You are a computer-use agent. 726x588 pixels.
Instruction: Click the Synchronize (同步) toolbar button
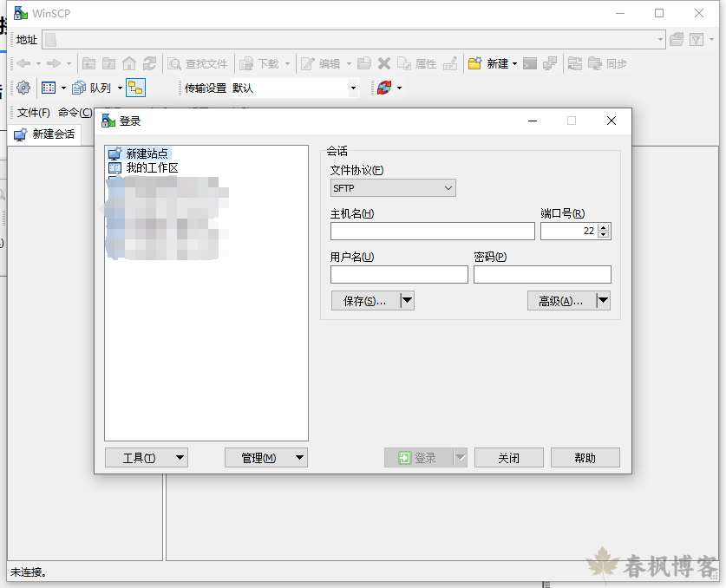point(607,64)
